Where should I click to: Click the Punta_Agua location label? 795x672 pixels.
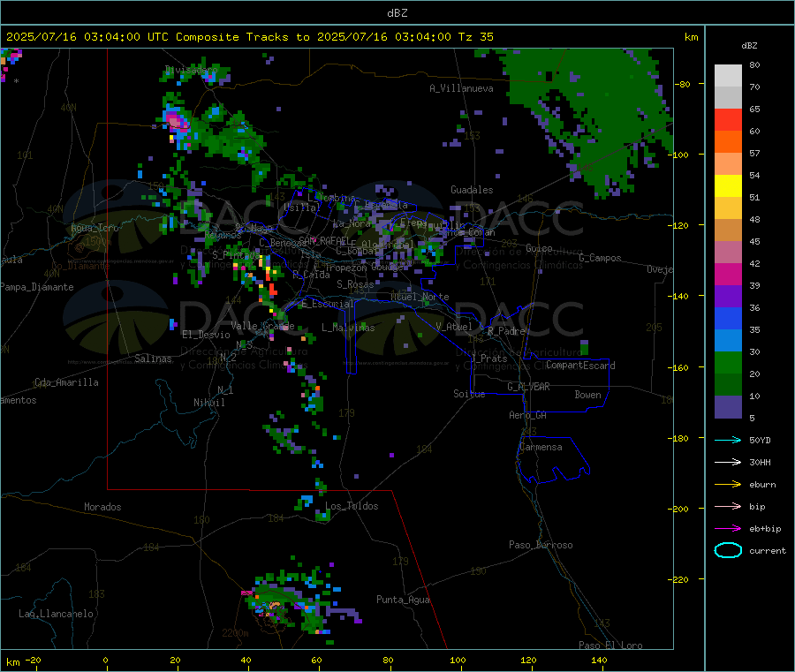click(403, 600)
